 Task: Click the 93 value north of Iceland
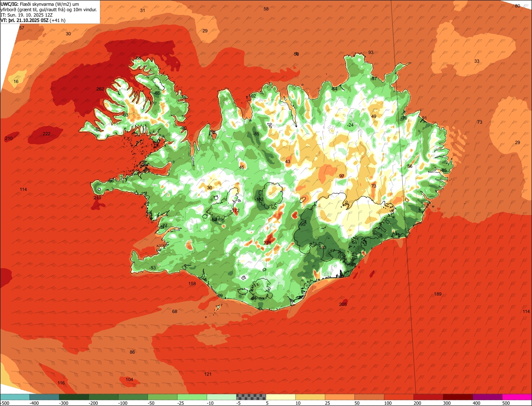pos(371,52)
